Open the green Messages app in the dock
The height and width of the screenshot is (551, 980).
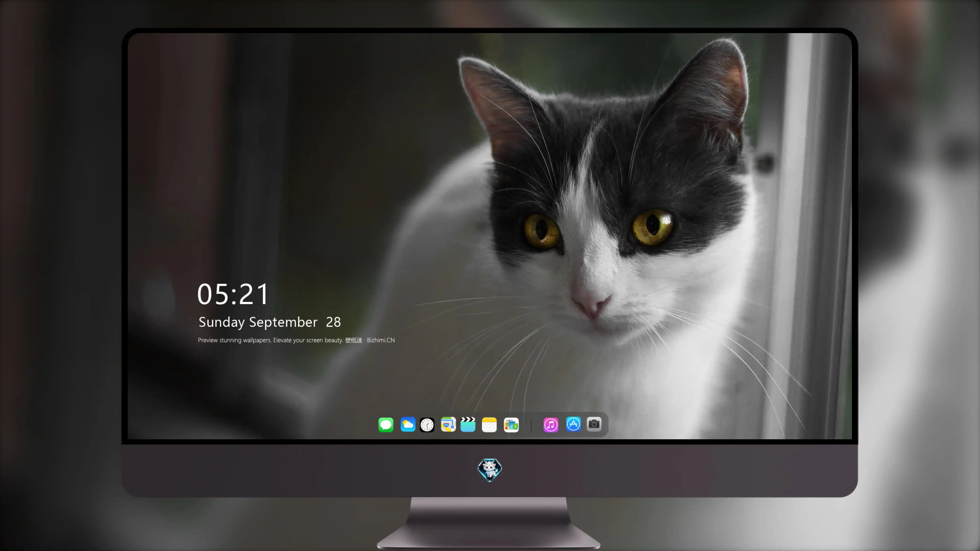coord(386,425)
